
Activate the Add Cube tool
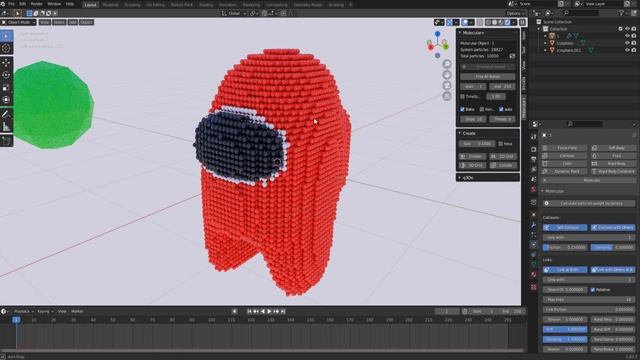click(6, 141)
